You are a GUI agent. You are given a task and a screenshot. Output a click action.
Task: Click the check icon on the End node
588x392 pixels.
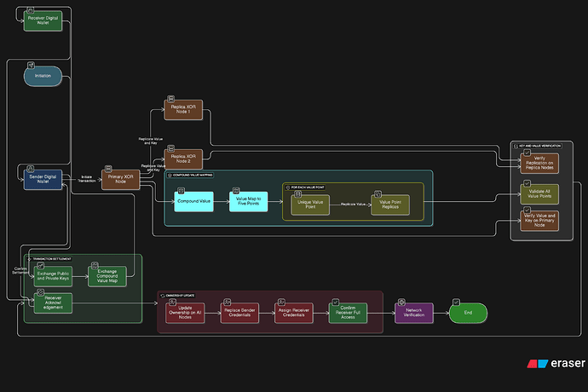click(456, 302)
